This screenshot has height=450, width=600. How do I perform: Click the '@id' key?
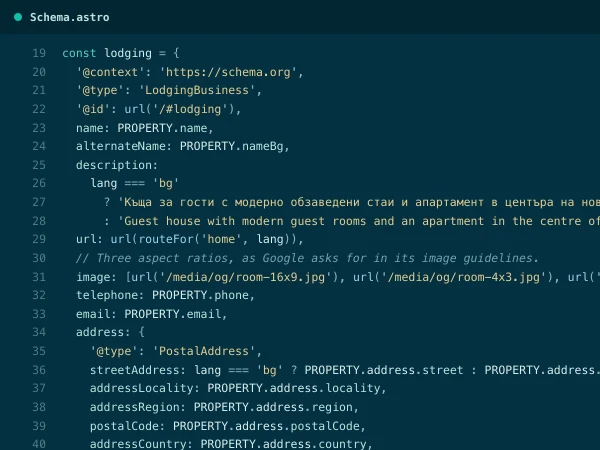[93, 109]
